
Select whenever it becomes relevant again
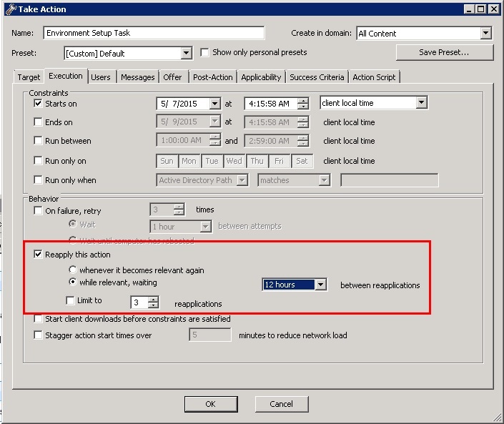(x=73, y=270)
